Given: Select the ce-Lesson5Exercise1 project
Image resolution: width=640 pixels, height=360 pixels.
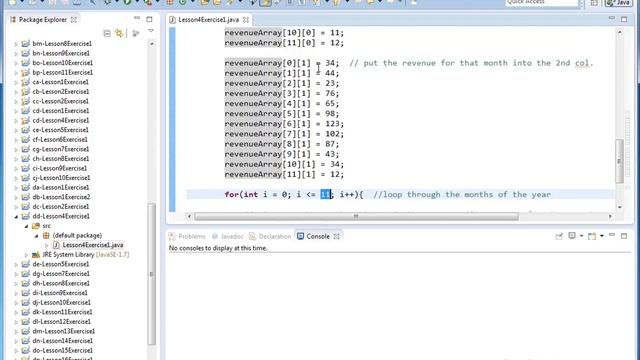Looking at the screenshot, I should point(60,130).
